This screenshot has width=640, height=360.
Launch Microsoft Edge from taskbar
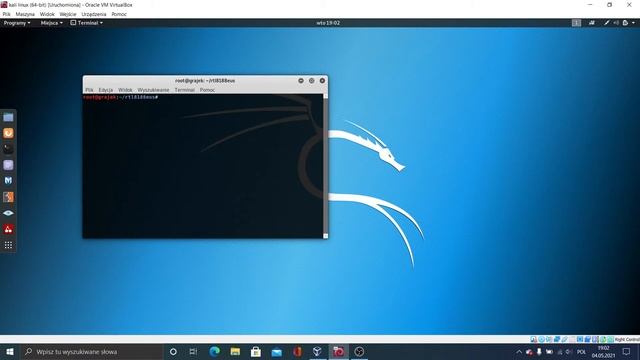pos(214,351)
